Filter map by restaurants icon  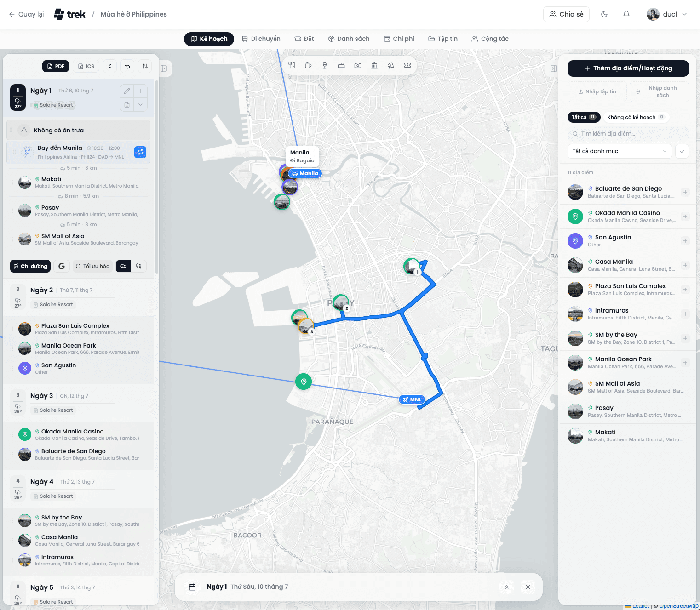tap(292, 65)
